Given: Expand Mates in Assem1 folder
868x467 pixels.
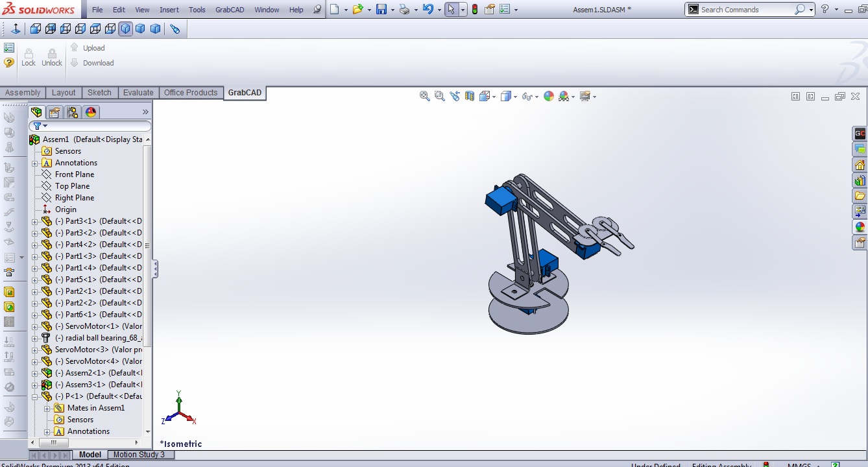Looking at the screenshot, I should pyautogui.click(x=47, y=408).
